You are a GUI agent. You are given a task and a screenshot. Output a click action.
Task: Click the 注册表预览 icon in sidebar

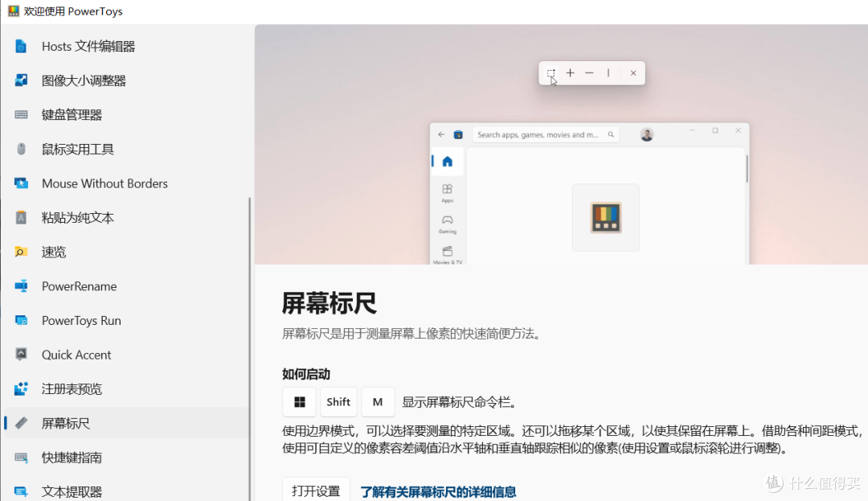coord(20,388)
